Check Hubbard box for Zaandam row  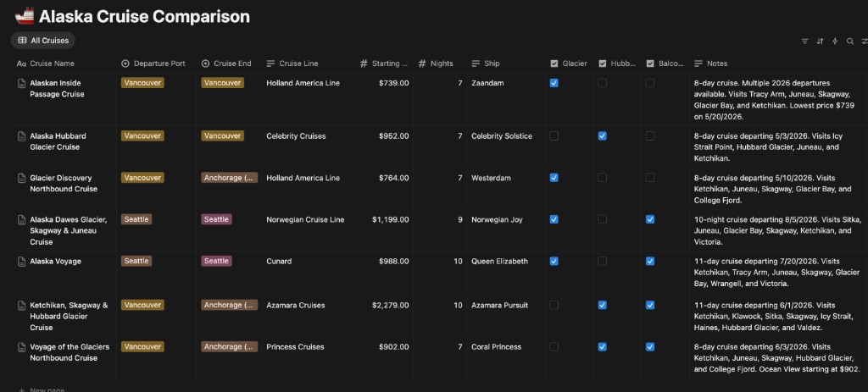point(603,83)
